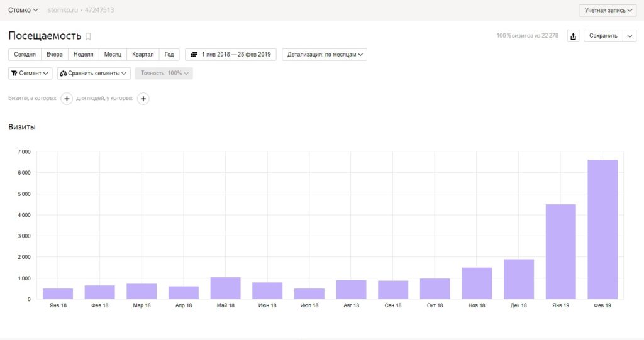
Task: Click the Янв 19 axis label
Action: click(560, 305)
